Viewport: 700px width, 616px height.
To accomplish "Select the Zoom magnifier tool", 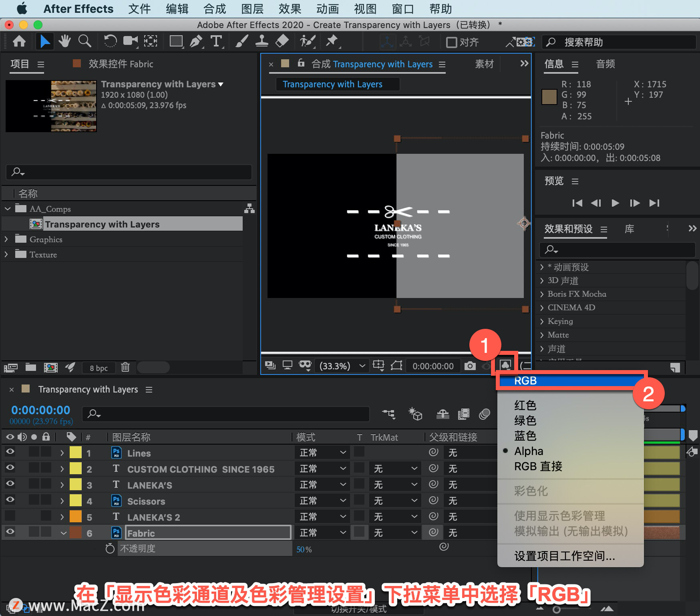I will pyautogui.click(x=84, y=41).
